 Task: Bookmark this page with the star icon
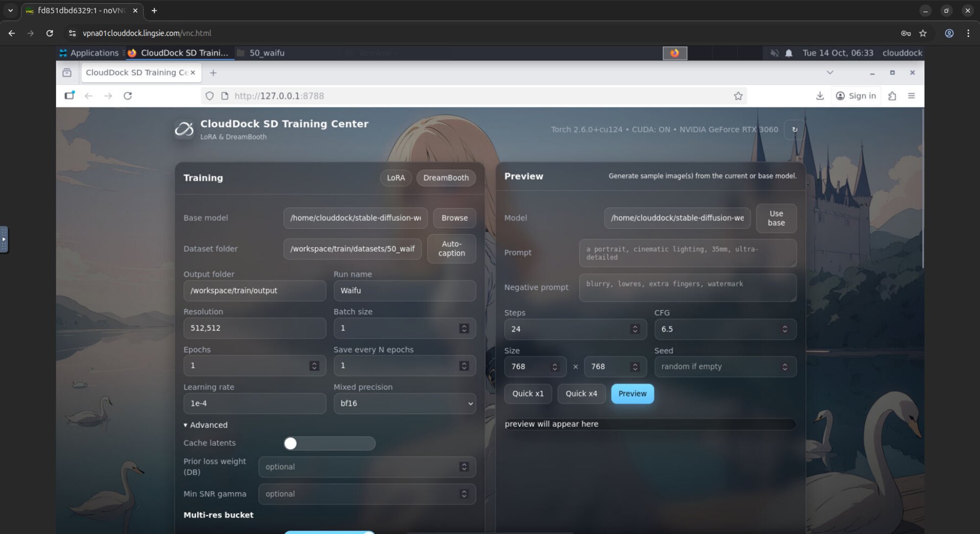pyautogui.click(x=738, y=96)
